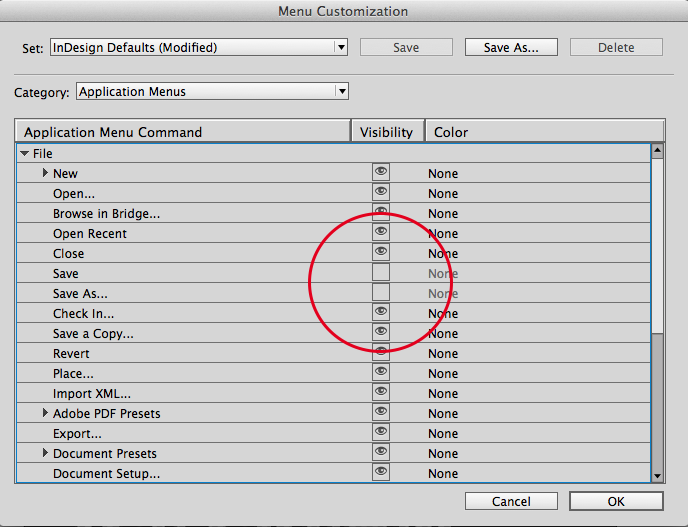This screenshot has height=527, width=688.
Task: Cancel the Menu Customization dialog
Action: (x=511, y=501)
